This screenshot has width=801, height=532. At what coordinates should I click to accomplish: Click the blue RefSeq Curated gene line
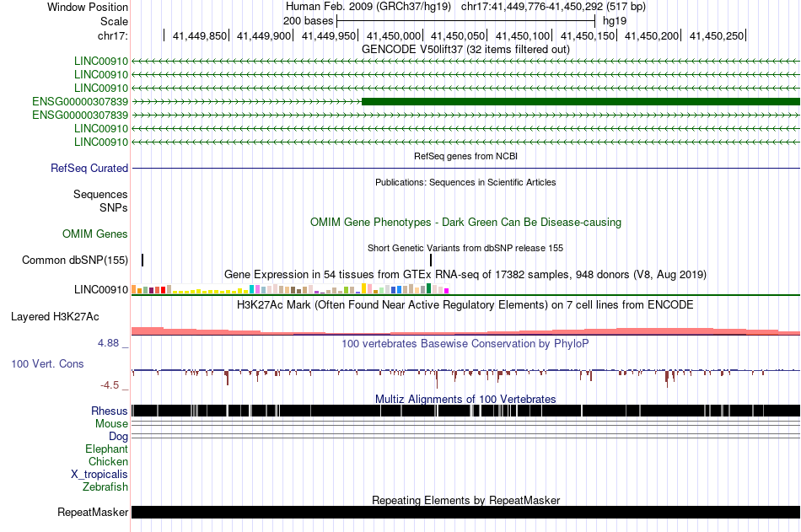pos(466,168)
